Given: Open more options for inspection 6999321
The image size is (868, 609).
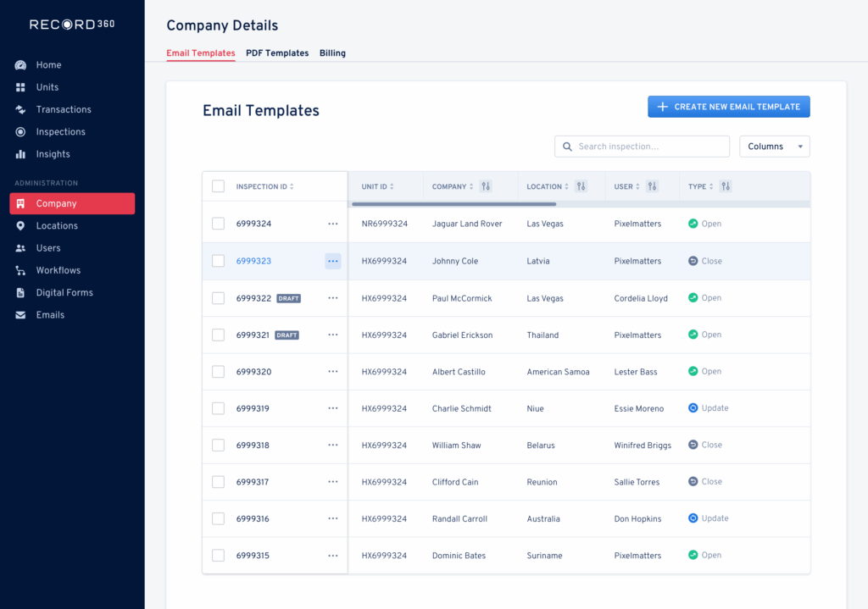Looking at the screenshot, I should click(332, 335).
